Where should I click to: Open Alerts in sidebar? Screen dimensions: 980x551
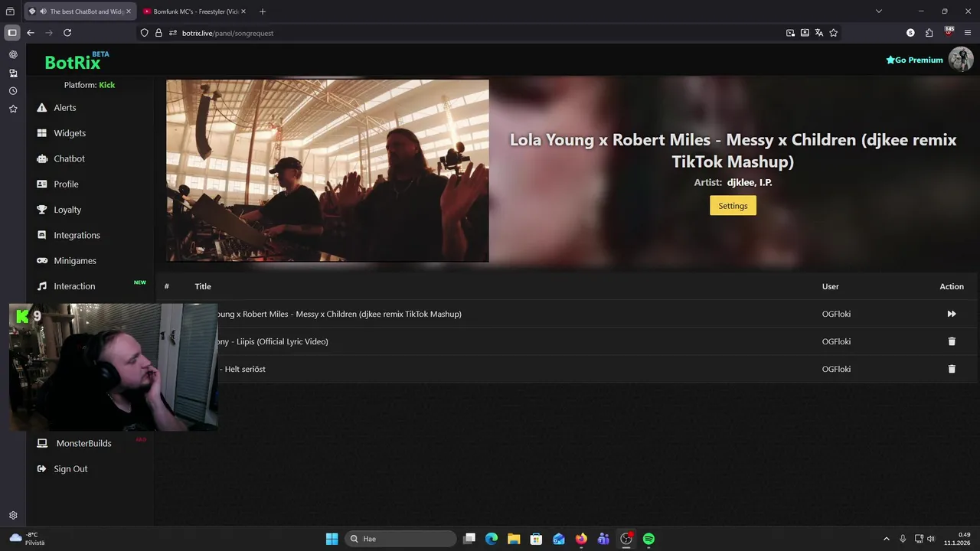(64, 108)
